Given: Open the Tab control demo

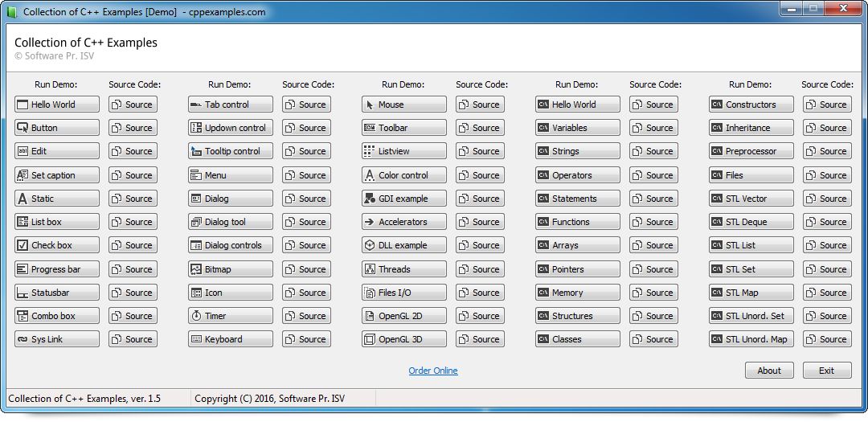Looking at the screenshot, I should pyautogui.click(x=231, y=104).
